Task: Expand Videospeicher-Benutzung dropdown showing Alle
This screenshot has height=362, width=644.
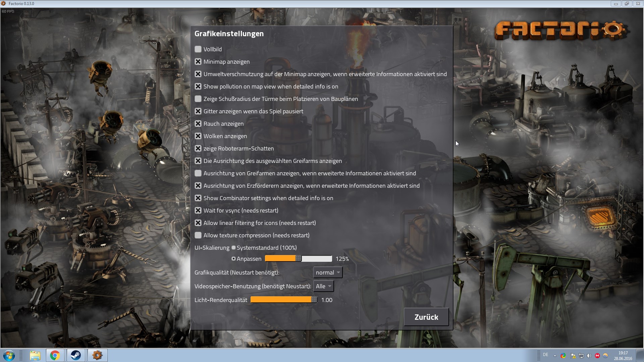Action: [x=323, y=286]
